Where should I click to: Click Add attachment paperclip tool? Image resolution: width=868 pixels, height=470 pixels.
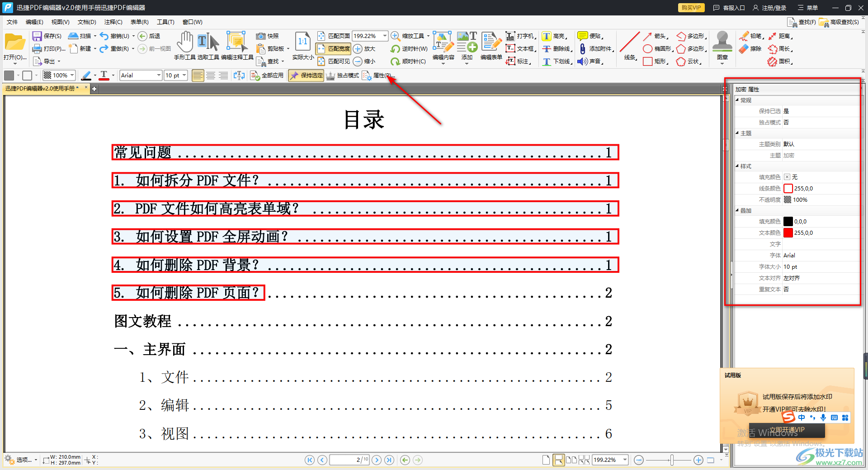(x=596, y=49)
